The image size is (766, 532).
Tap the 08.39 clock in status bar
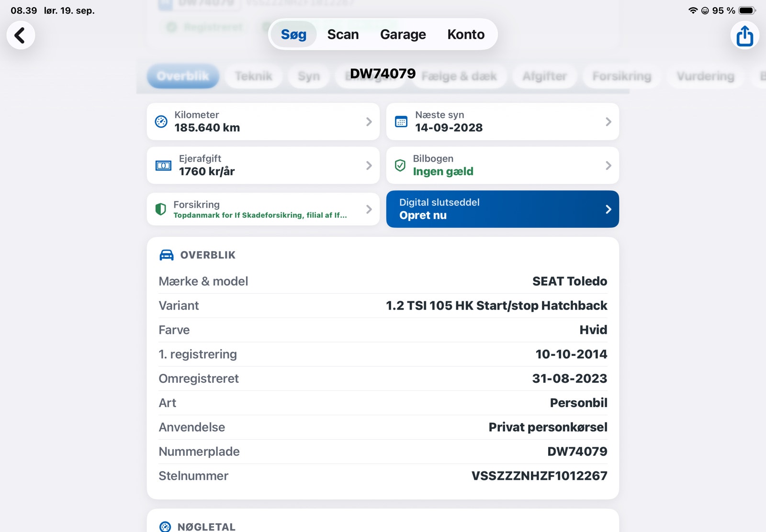coord(24,11)
